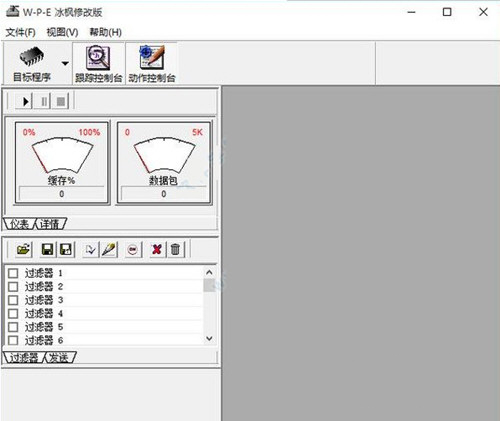Click the 缓存% gauge meter
Viewport: 500px width, 421px height.
click(62, 155)
